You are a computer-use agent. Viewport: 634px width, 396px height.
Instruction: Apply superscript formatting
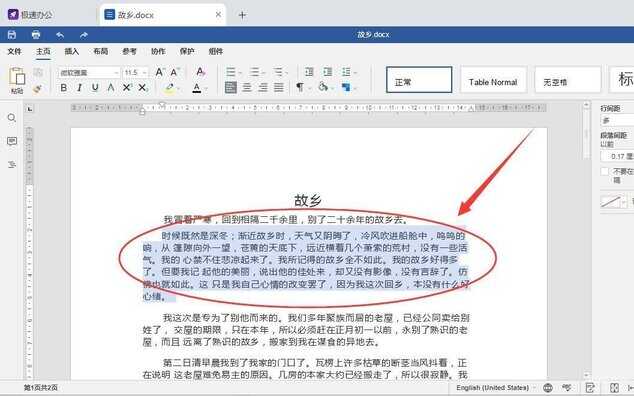[127, 87]
